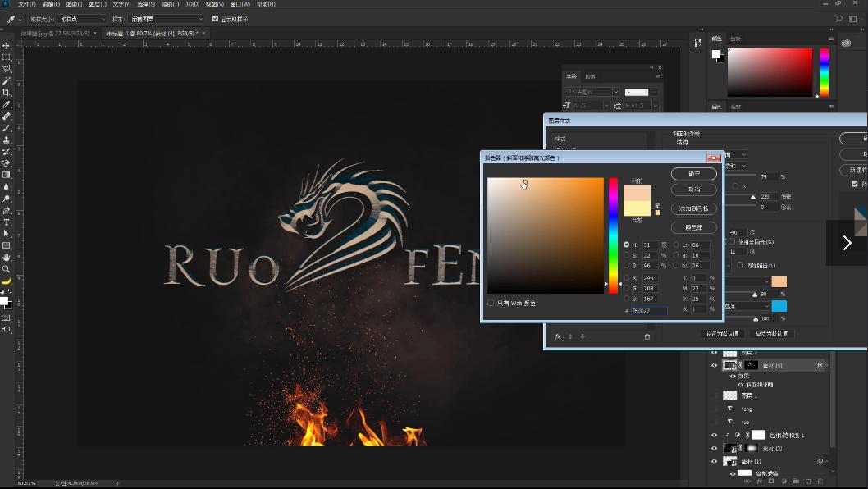Enable the 只有 Web 颜色 checkbox
This screenshot has width=868, height=489.
coord(491,303)
